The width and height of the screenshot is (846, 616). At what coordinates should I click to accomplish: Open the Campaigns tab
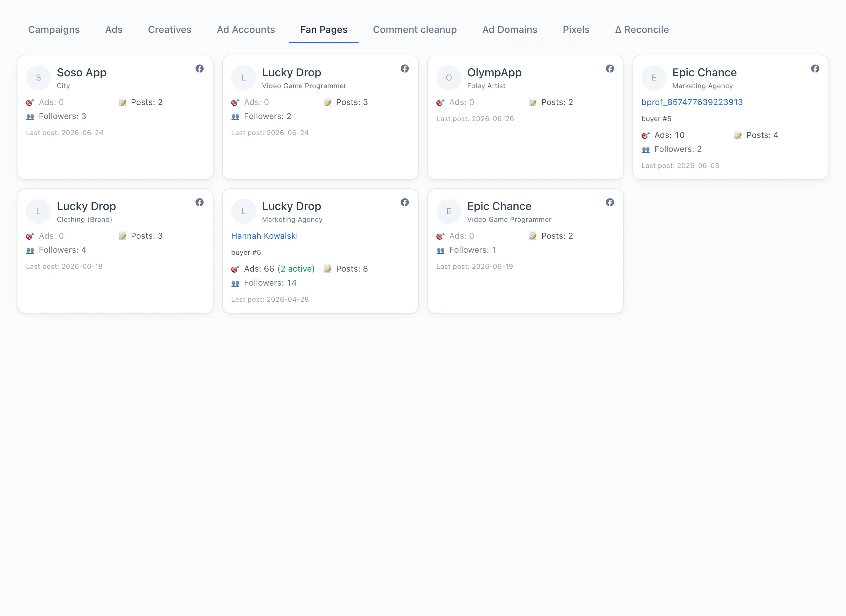pyautogui.click(x=54, y=29)
